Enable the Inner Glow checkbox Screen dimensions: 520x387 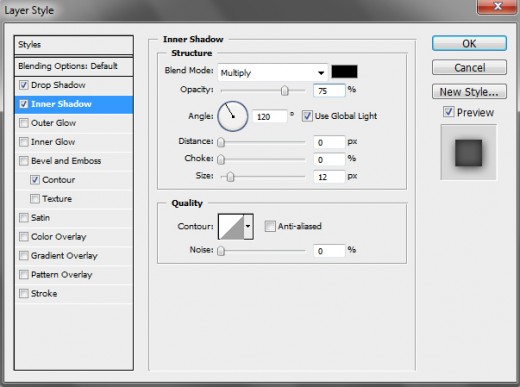click(x=24, y=142)
